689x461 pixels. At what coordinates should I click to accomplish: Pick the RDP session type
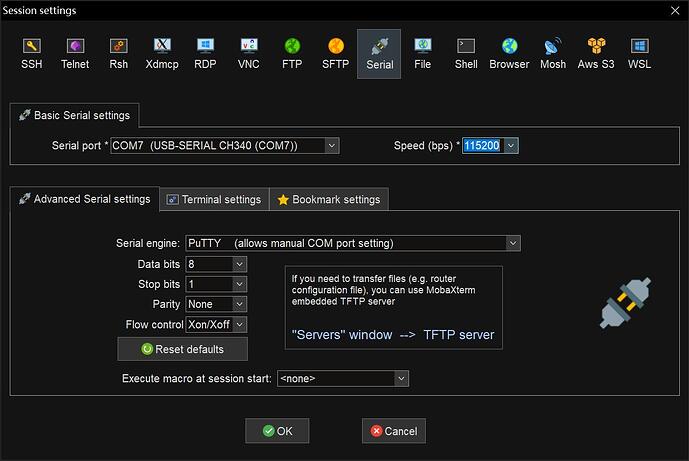(205, 54)
